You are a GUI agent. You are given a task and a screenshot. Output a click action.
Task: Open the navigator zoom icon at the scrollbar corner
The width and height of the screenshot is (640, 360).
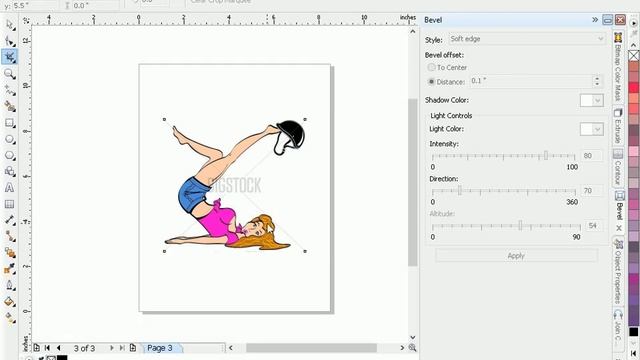click(x=413, y=348)
